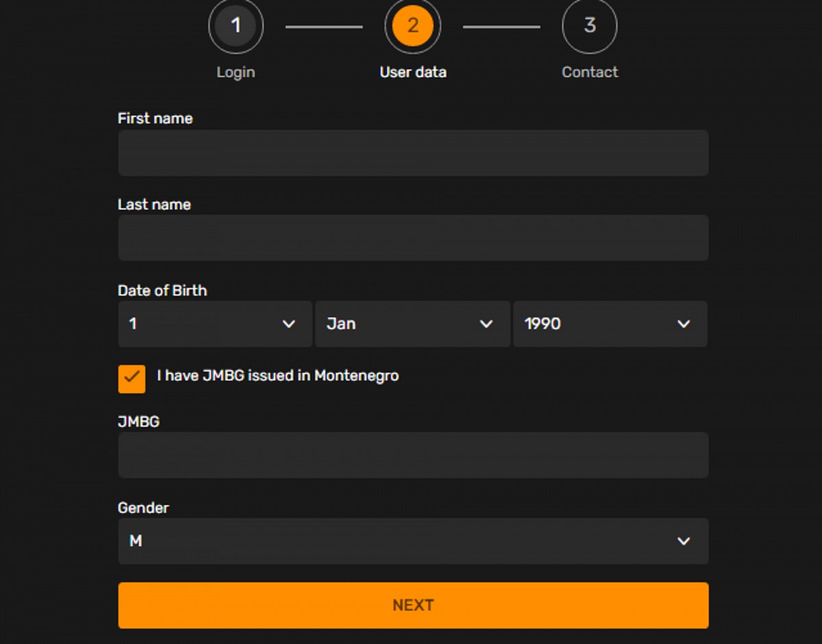822x644 pixels.
Task: Select the Contact step label
Action: [x=589, y=72]
